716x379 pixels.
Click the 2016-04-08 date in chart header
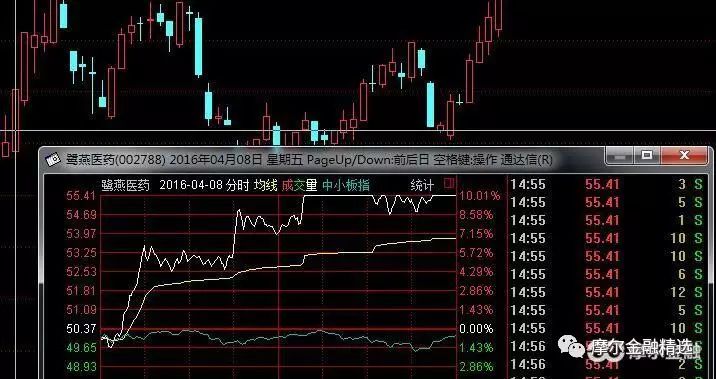(x=190, y=185)
